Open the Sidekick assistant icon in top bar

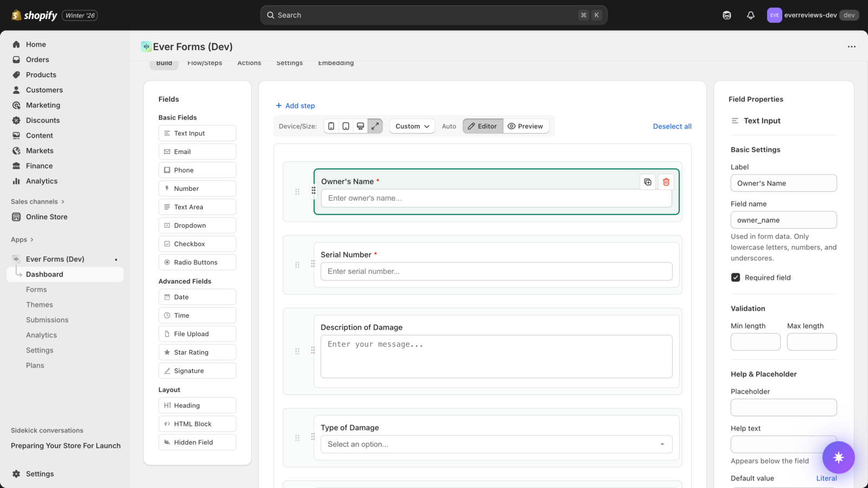point(727,15)
